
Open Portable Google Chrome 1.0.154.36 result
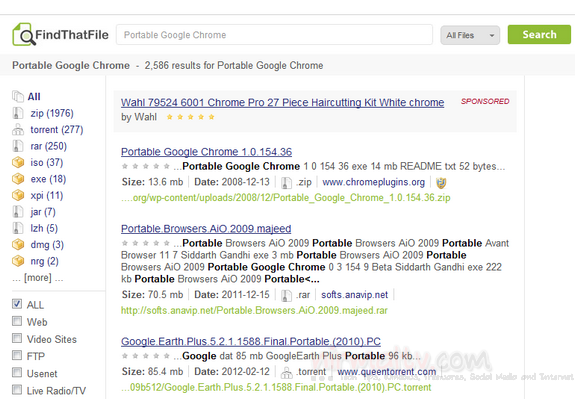pos(206,151)
